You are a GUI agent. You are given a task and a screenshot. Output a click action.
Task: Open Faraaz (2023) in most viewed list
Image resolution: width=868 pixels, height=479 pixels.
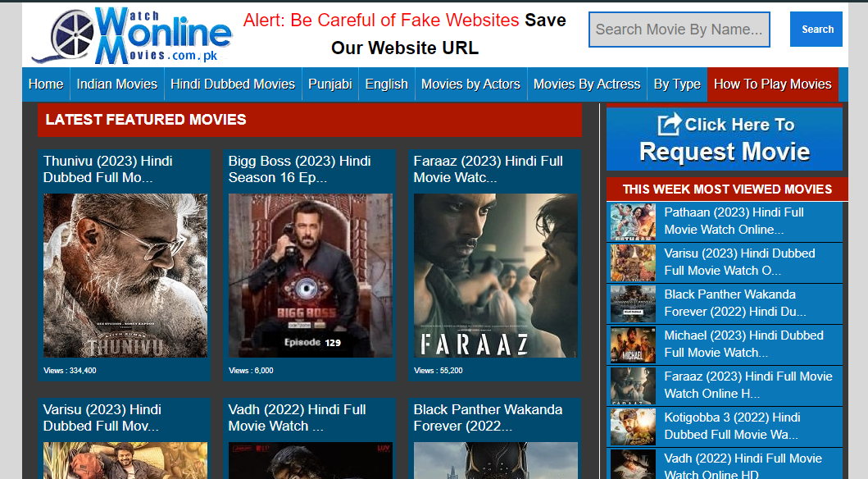[748, 385]
